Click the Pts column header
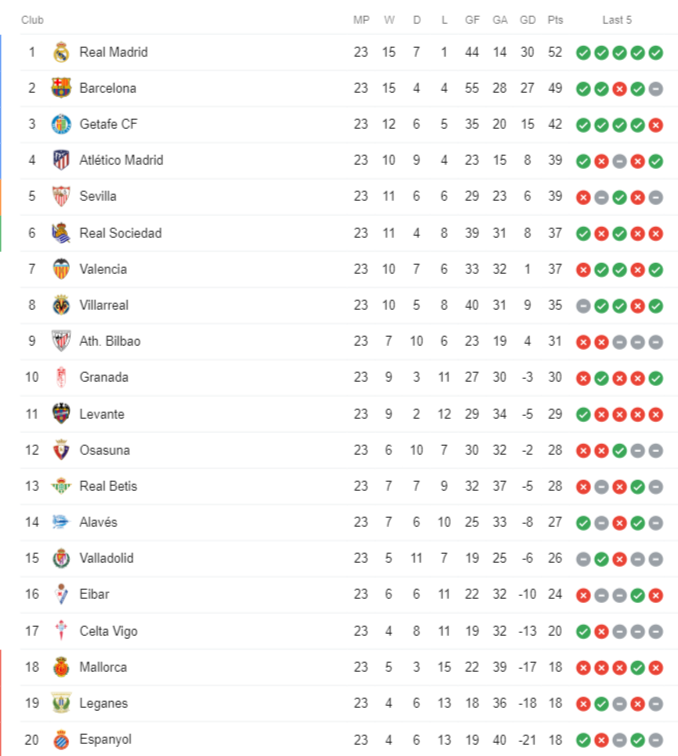Image resolution: width=678 pixels, height=756 pixels. 555,20
